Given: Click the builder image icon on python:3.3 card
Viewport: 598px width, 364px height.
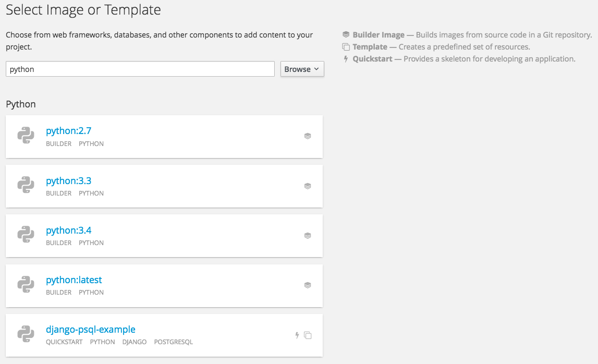Looking at the screenshot, I should point(308,186).
